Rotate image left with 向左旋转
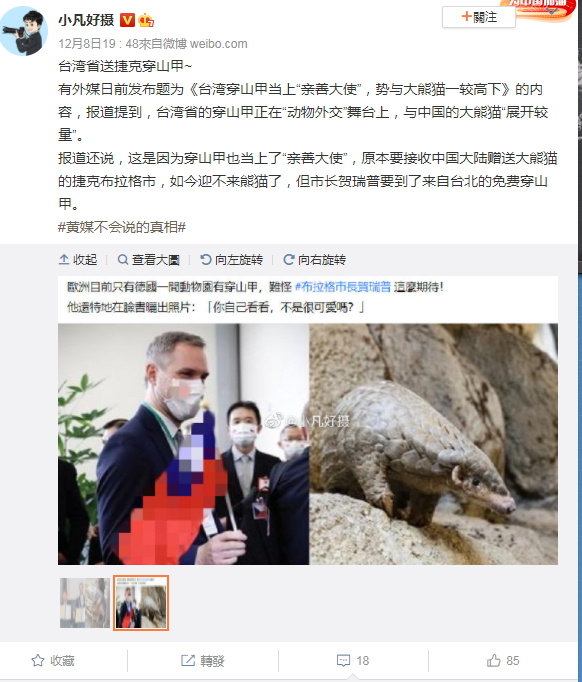The width and height of the screenshot is (582, 682). 231,260
